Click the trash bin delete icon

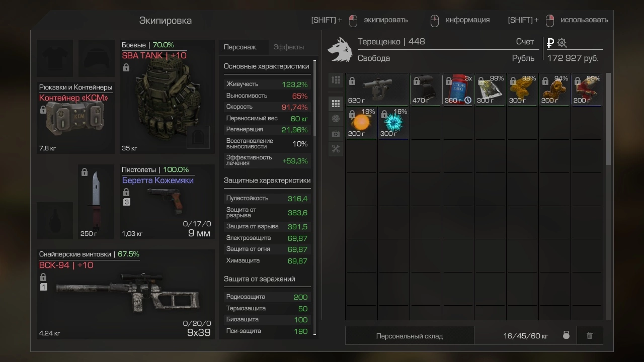tap(590, 335)
